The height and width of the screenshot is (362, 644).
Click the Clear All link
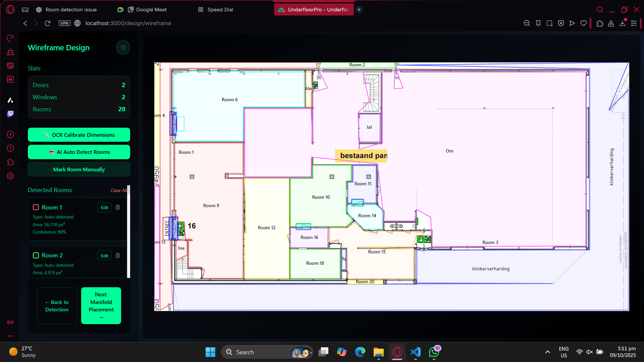119,190
